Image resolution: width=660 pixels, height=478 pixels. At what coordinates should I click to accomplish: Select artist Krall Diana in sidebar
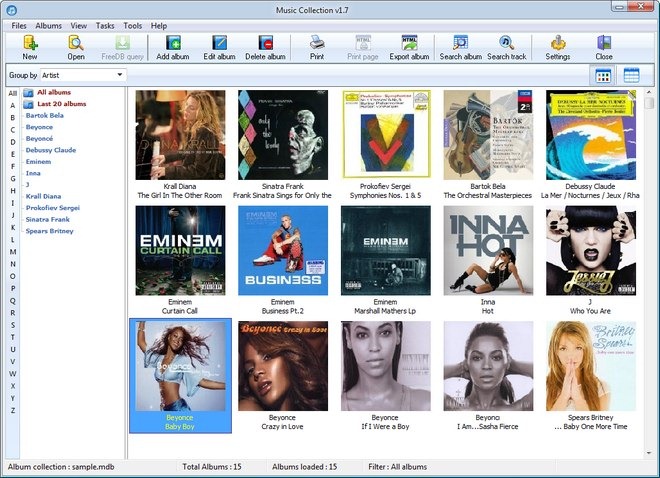(x=43, y=196)
